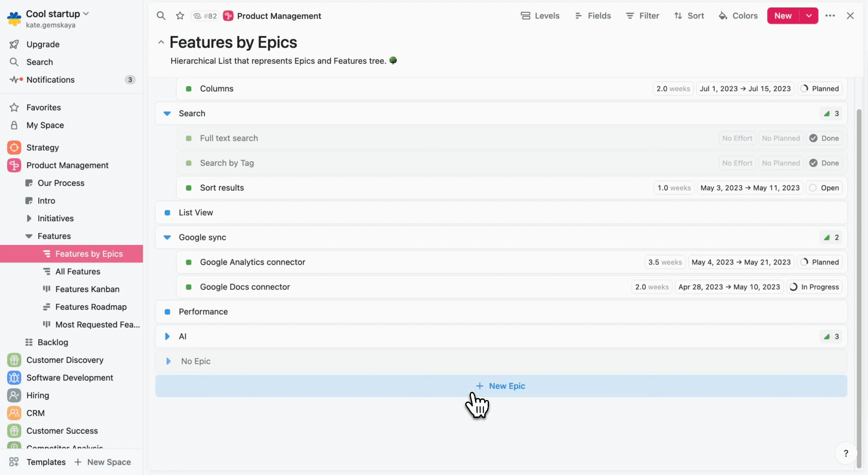Expand the AI epic
Screen dimensions: 868x475
(x=167, y=336)
